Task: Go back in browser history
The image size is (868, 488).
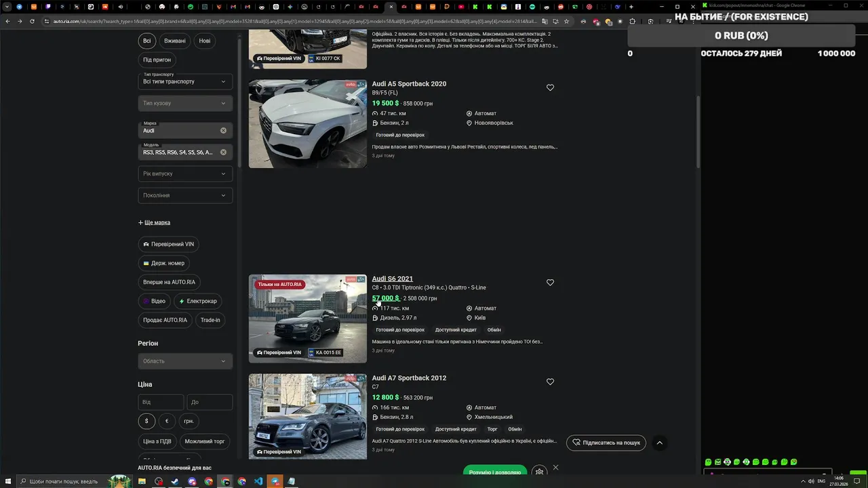Action: point(7,21)
